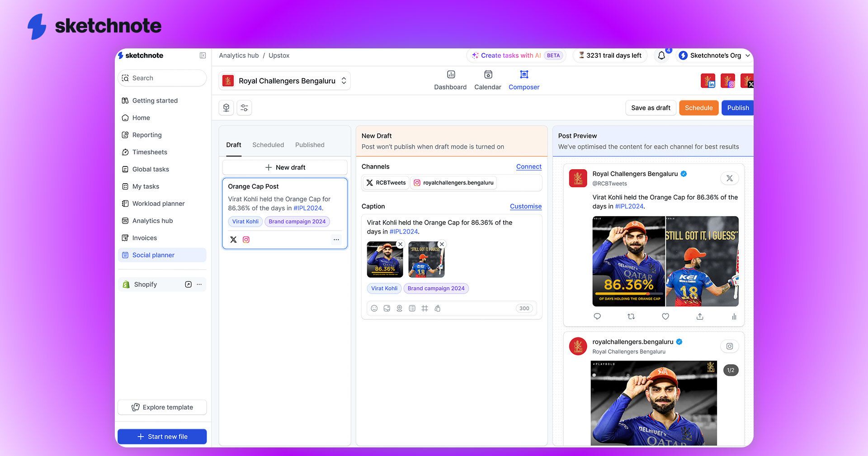
Task: Open Getting started in sidebar
Action: 162,100
